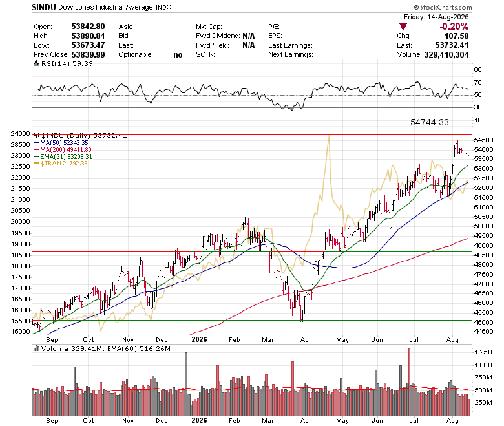The width and height of the screenshot is (504, 426).
Task: Click the Fwd Dividend N/A value
Action: coord(249,36)
